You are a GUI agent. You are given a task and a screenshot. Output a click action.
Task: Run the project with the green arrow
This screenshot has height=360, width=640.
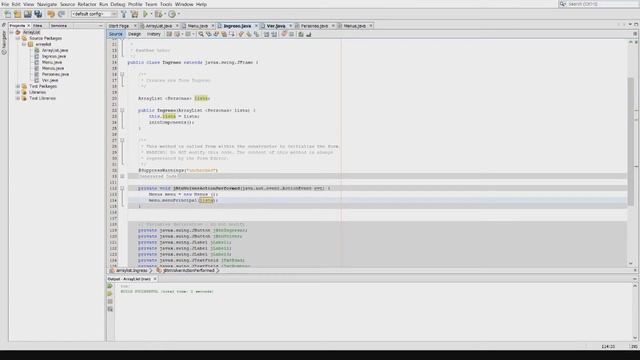(x=145, y=14)
